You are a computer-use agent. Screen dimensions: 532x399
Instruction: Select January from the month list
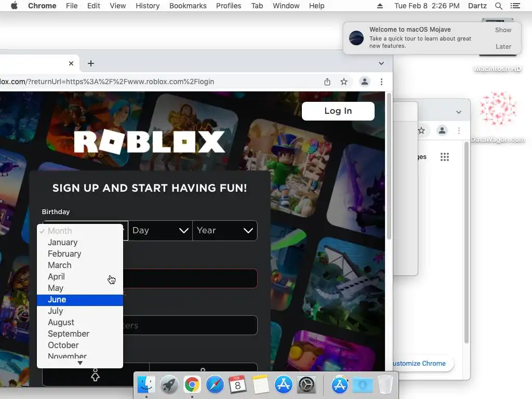click(80, 242)
